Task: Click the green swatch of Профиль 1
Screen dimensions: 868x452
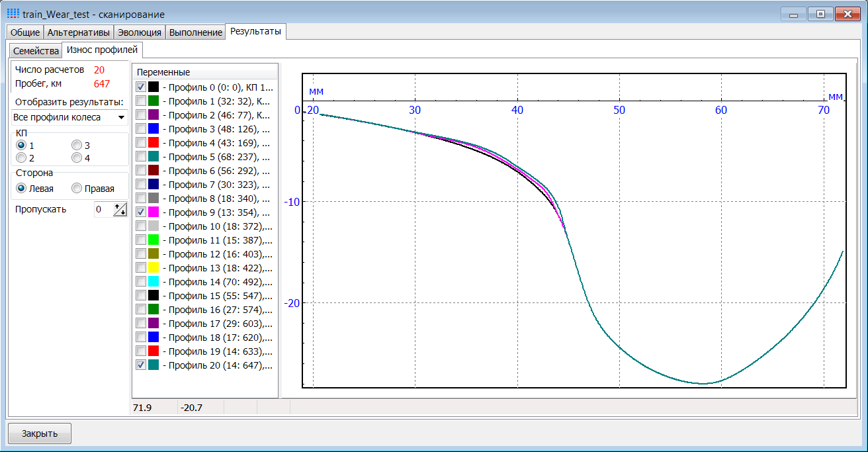Action: 153,101
